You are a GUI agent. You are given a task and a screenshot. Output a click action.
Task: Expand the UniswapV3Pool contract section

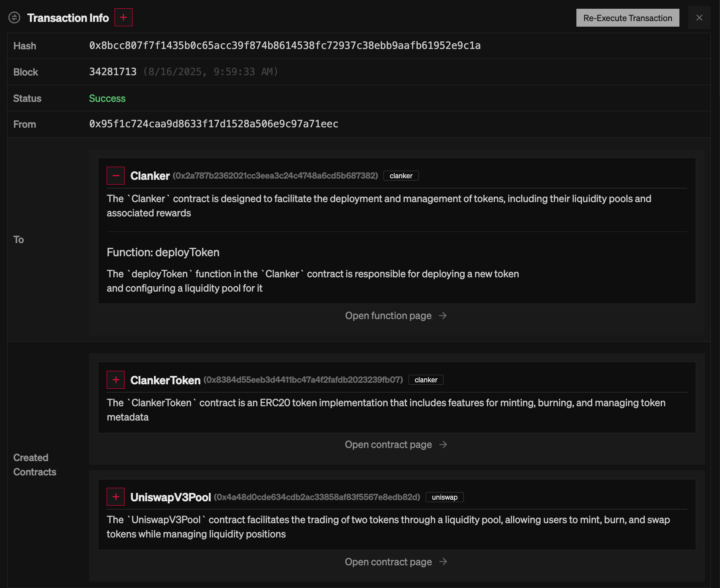tap(116, 497)
